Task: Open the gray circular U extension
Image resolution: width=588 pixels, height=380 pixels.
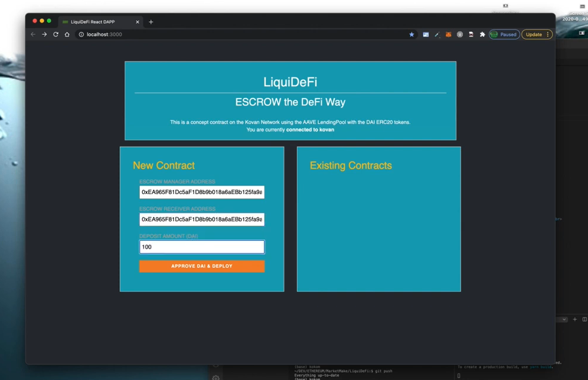Action: (460, 34)
